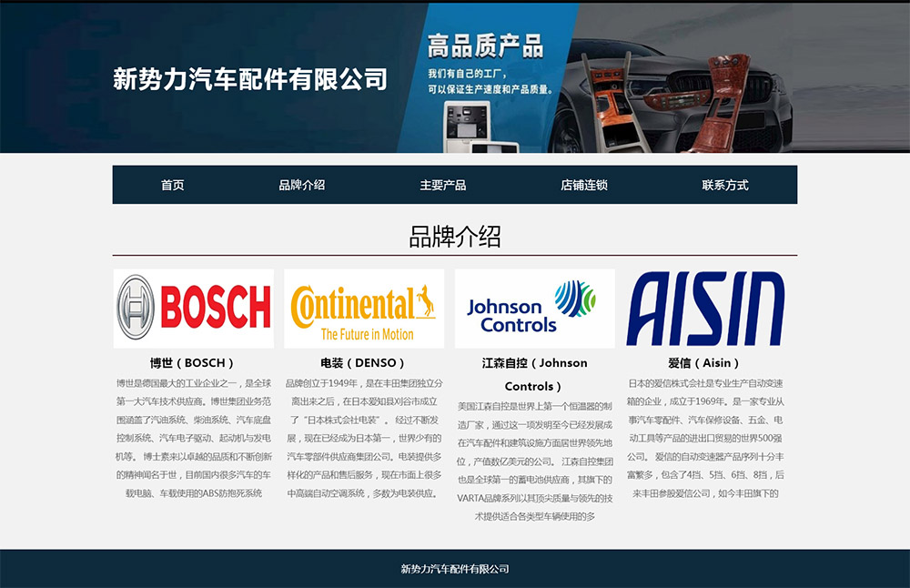Click 联系方式 in the navigation bar

[725, 185]
